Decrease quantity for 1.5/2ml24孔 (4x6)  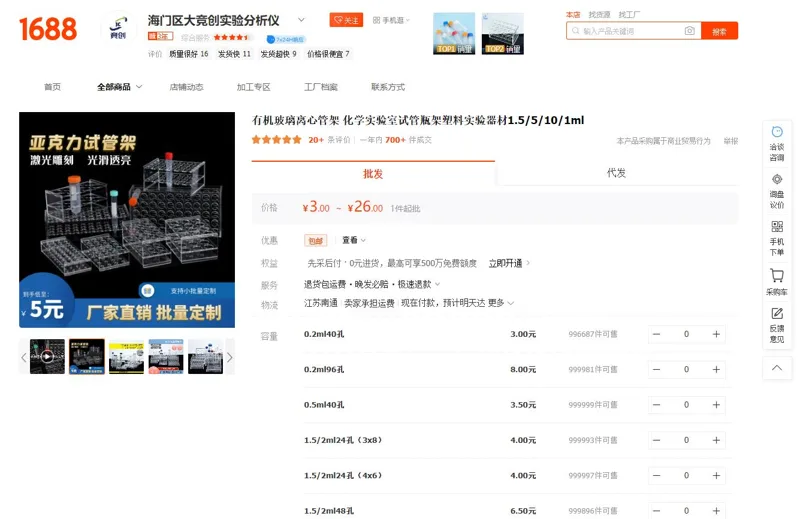(x=657, y=476)
